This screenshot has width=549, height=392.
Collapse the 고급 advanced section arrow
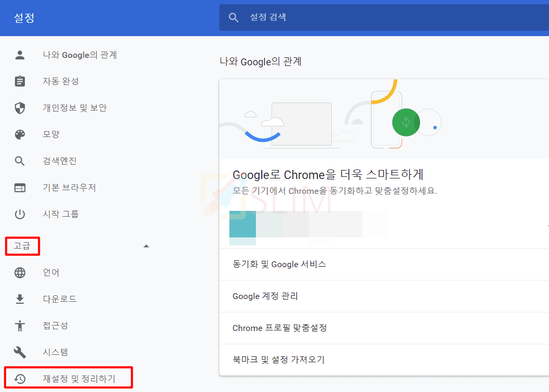point(147,246)
